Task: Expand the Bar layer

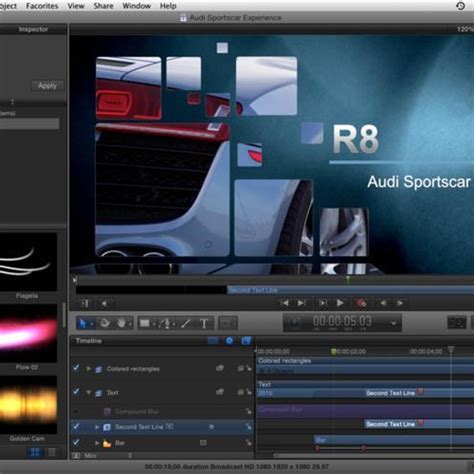Action: tap(97, 443)
